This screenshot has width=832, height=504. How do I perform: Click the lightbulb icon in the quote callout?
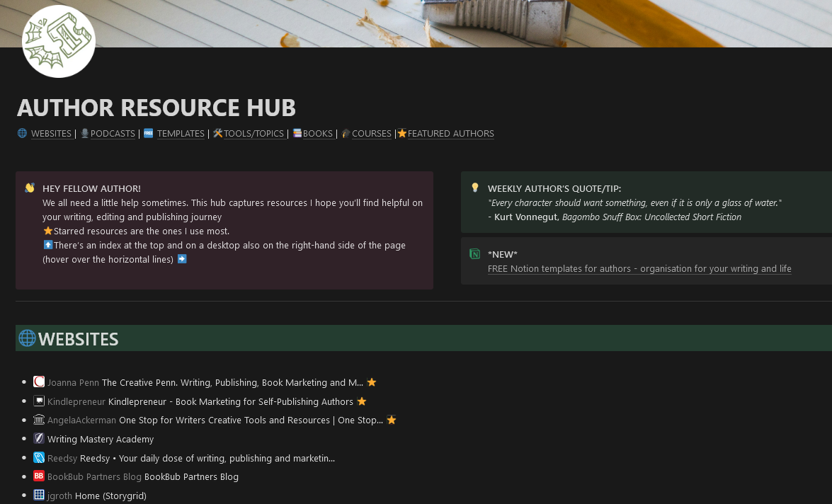(475, 188)
